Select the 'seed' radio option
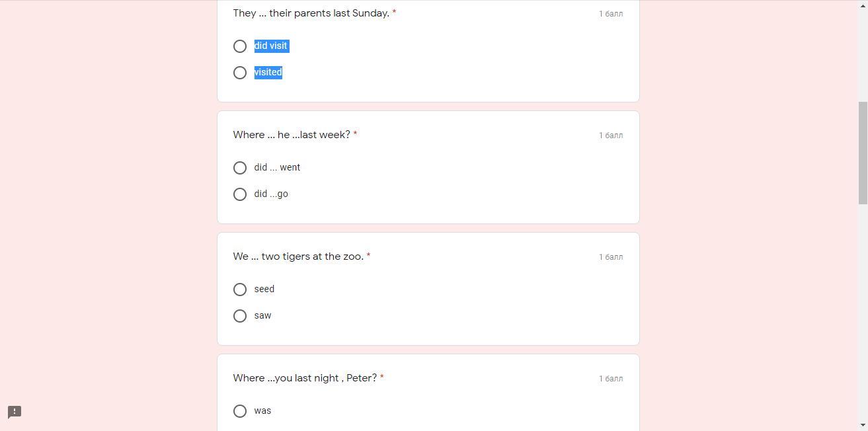The height and width of the screenshot is (431, 868). [x=240, y=290]
